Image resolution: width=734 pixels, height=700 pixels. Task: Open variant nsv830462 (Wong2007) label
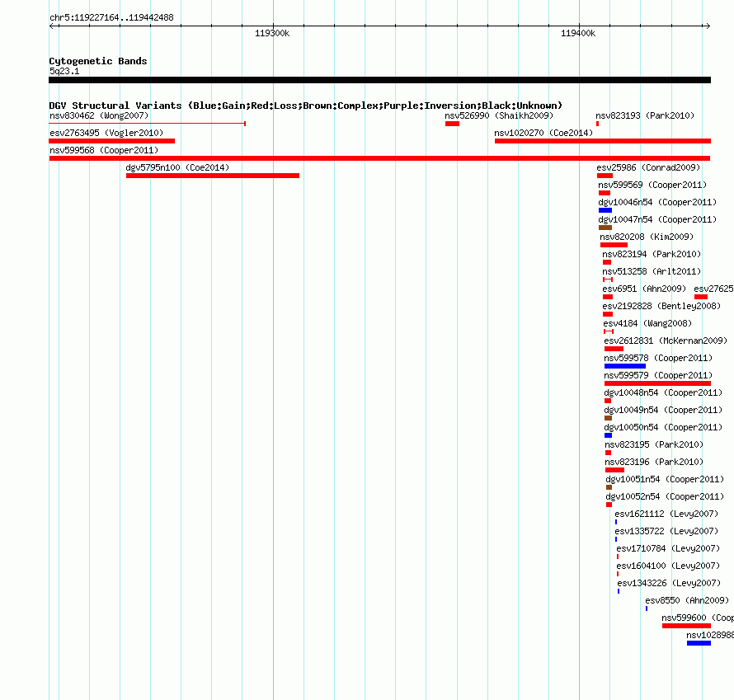click(99, 115)
